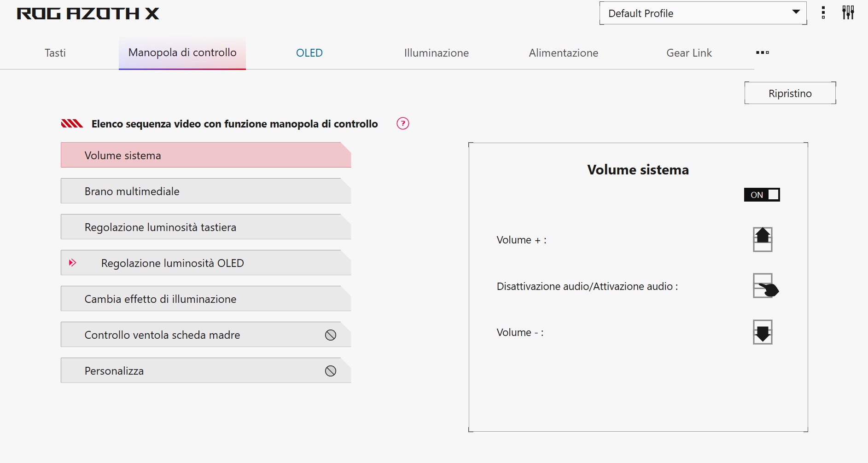Toggle the Volume sistema ON switch
This screenshot has height=463, width=868.
click(762, 195)
